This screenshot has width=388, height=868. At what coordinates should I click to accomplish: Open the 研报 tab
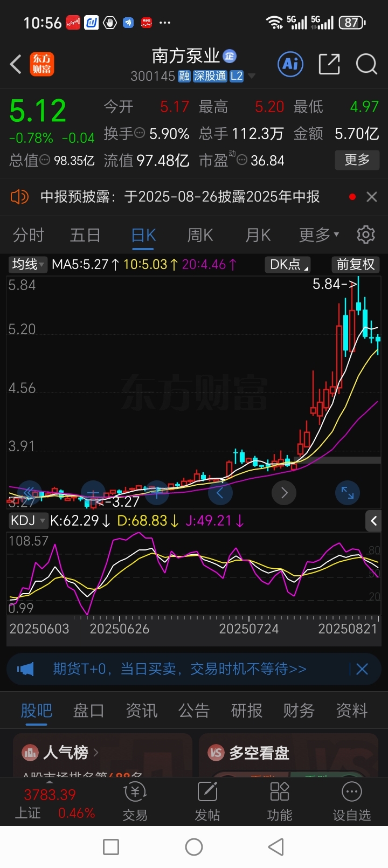pos(246,711)
